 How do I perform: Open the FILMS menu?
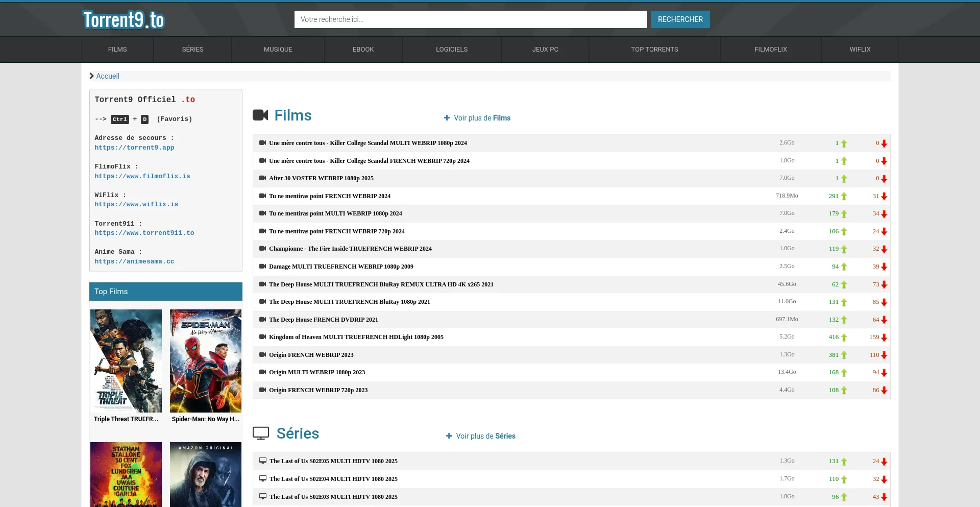click(x=117, y=50)
